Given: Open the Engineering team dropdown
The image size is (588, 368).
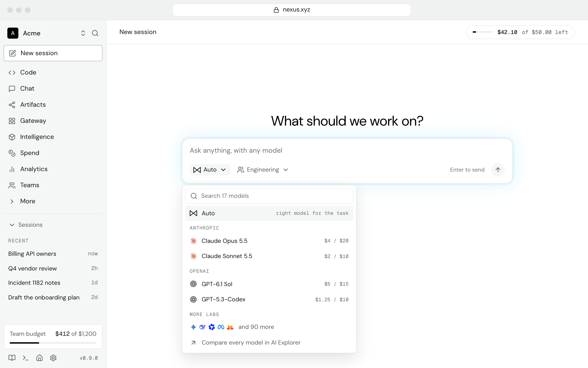Looking at the screenshot, I should pos(263,170).
